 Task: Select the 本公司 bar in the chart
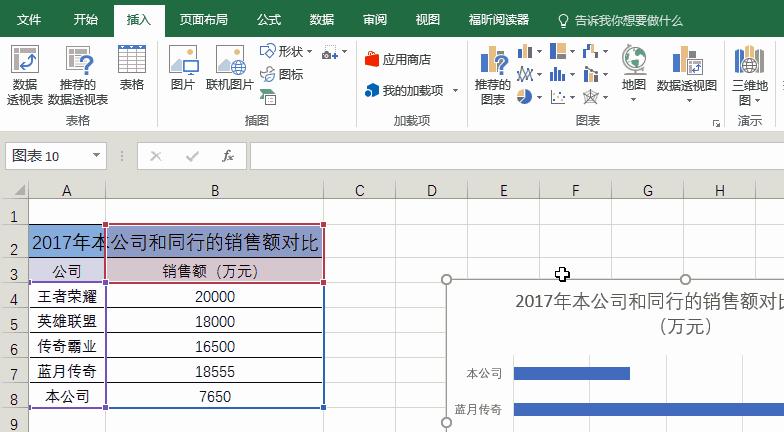pos(572,374)
